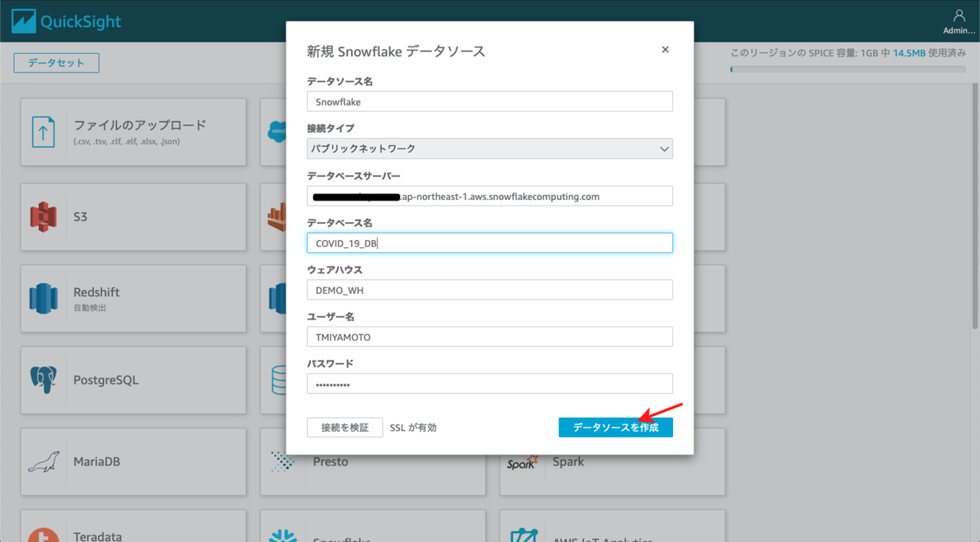Click the QuickSight logo
The height and width of the screenshot is (542, 980).
[x=65, y=20]
